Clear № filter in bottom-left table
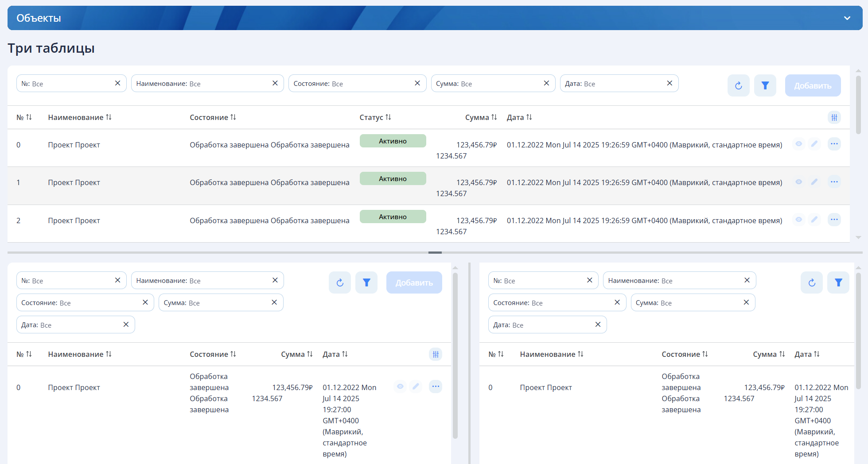This screenshot has width=868, height=464. pos(117,280)
